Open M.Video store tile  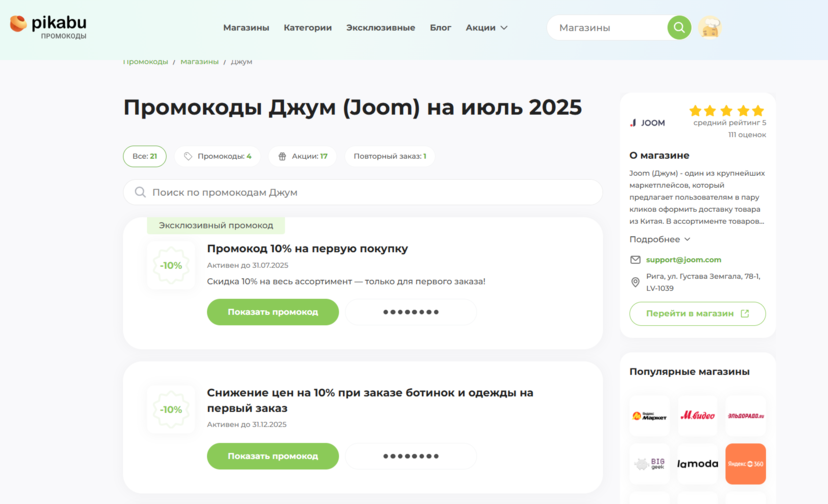click(x=698, y=416)
